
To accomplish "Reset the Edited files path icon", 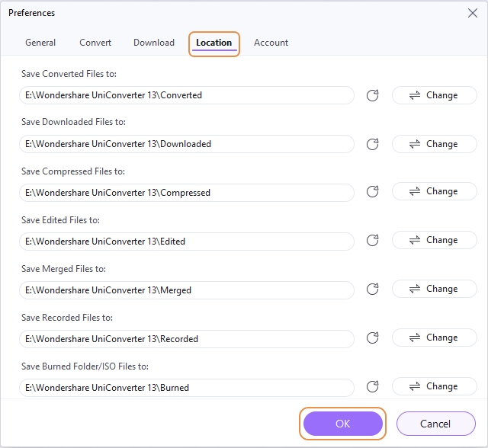I will (373, 241).
